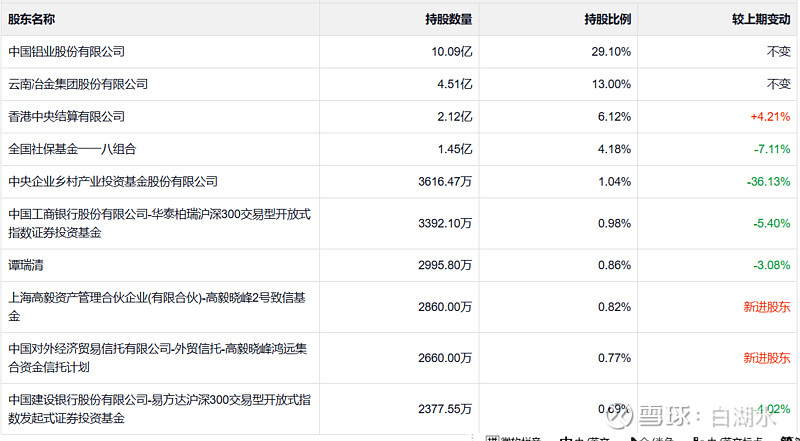The width and height of the screenshot is (800, 441).
Task: Click the 3392.10万 holding quantity
Action: pyautogui.click(x=445, y=223)
